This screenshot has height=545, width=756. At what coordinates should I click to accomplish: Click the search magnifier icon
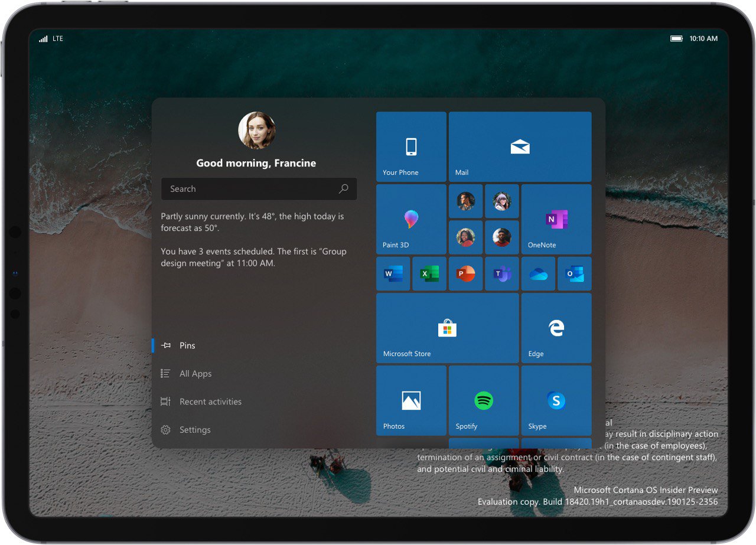(343, 189)
